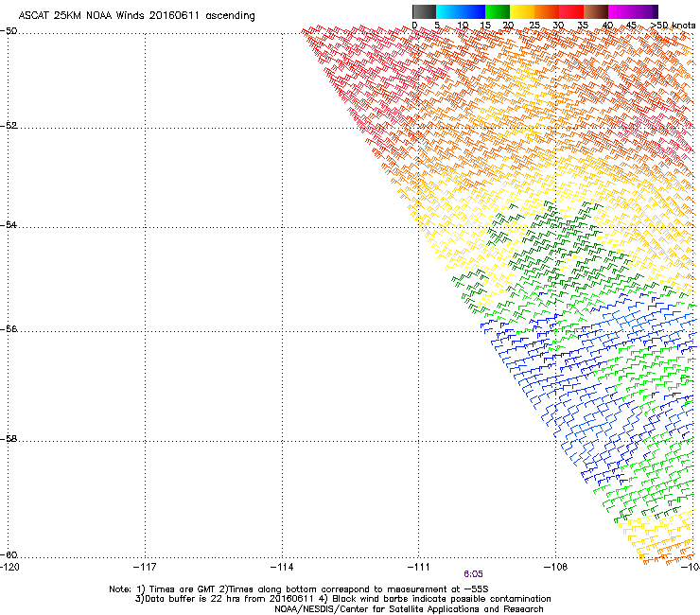This screenshot has height=615, width=700.
Task: Click the NOAA/NESDIS Center for Satellite Applications credit
Action: coord(409,609)
